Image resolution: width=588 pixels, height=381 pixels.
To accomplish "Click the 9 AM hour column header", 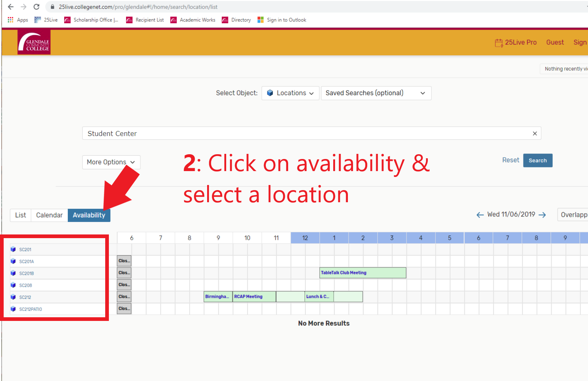I will (218, 238).
